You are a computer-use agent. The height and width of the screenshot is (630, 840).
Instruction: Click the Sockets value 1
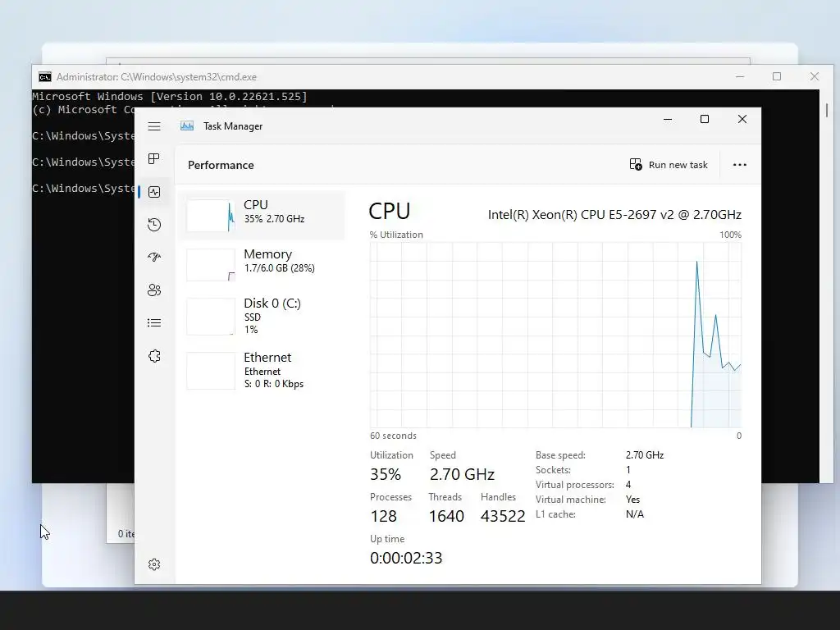point(628,470)
